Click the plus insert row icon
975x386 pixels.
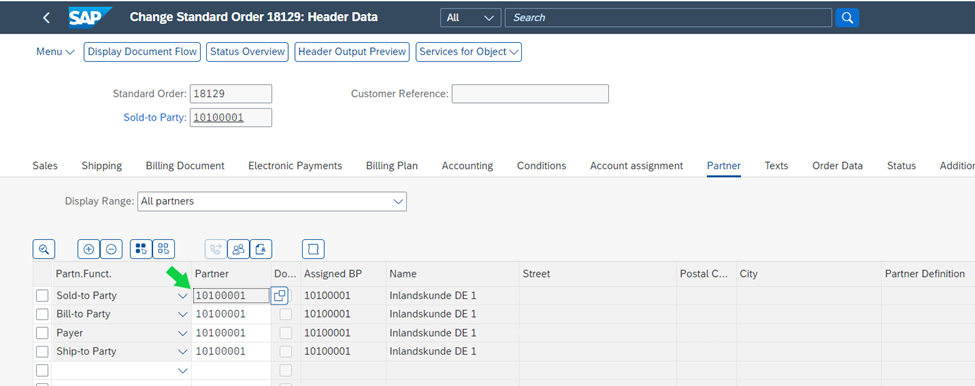pos(88,249)
